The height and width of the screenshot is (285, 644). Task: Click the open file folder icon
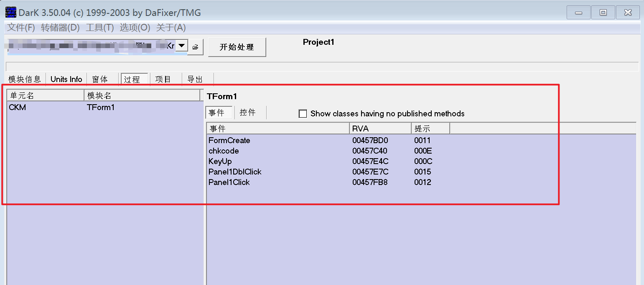coord(195,47)
